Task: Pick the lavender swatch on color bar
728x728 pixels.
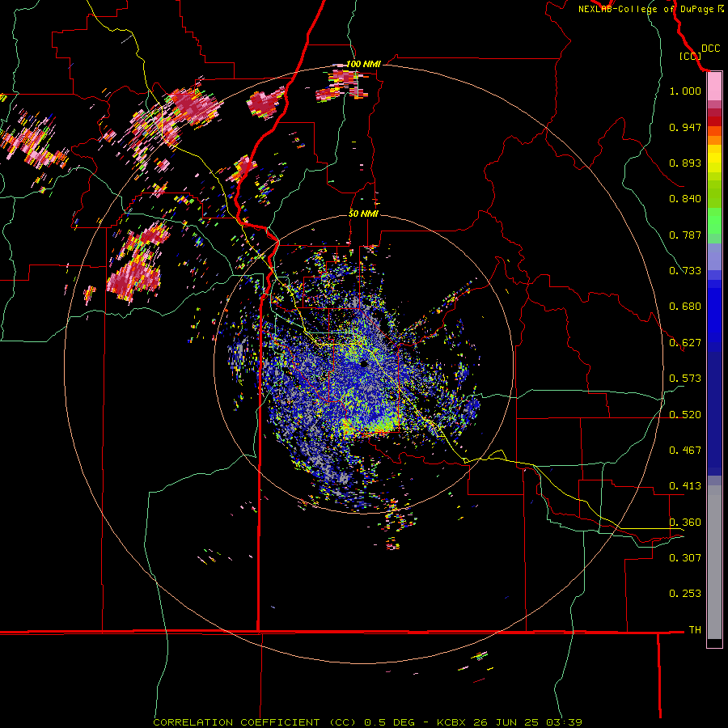Action: [714, 256]
